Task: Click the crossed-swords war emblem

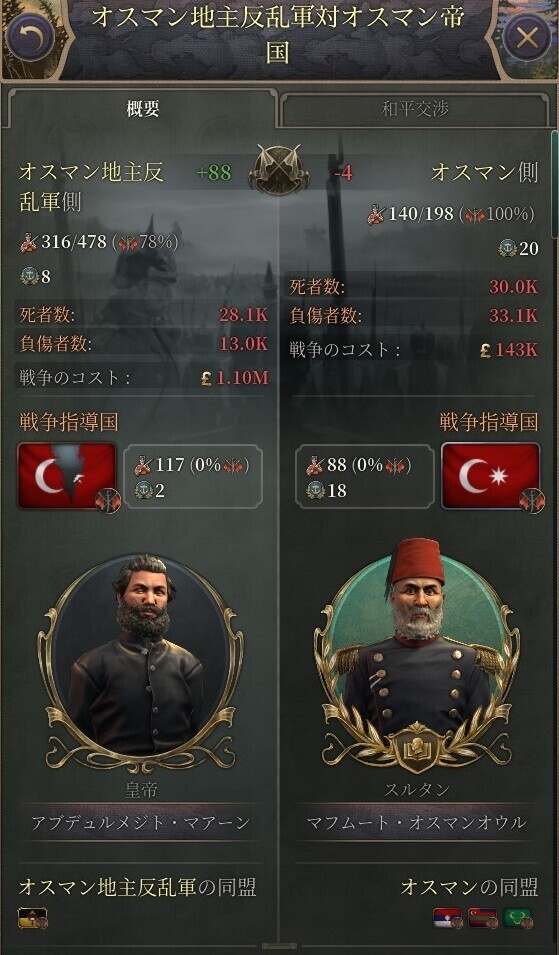Action: [279, 169]
